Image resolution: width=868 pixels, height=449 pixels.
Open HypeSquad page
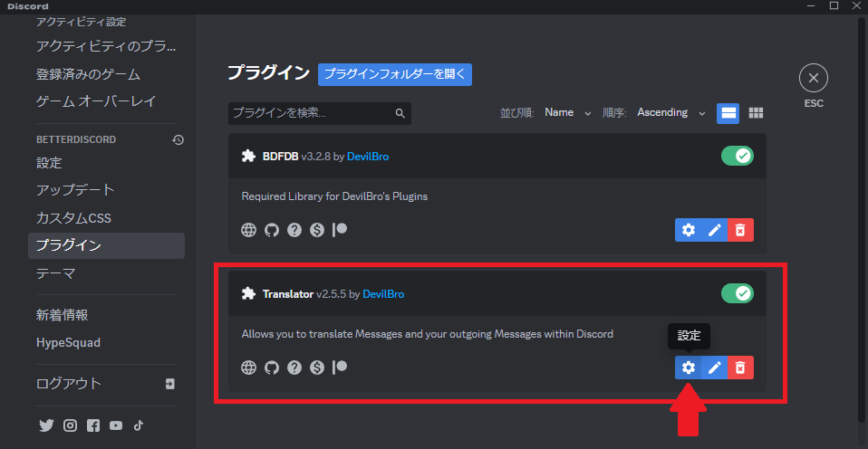106,343
